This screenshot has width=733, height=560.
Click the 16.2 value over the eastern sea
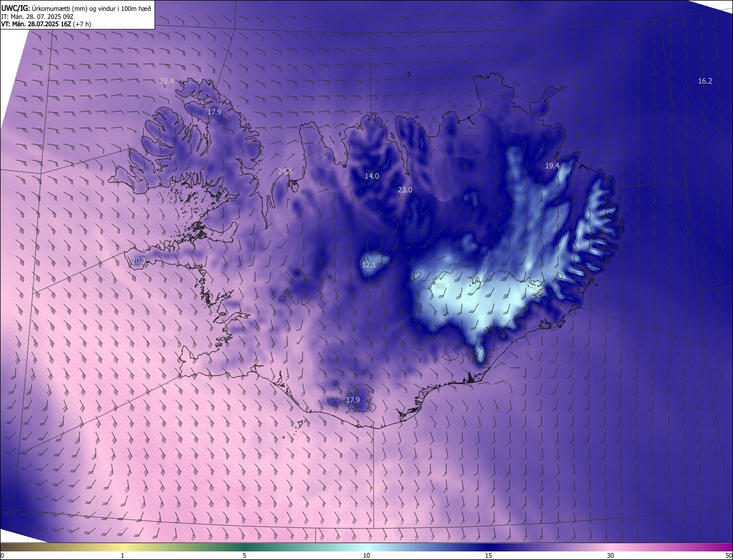[705, 81]
